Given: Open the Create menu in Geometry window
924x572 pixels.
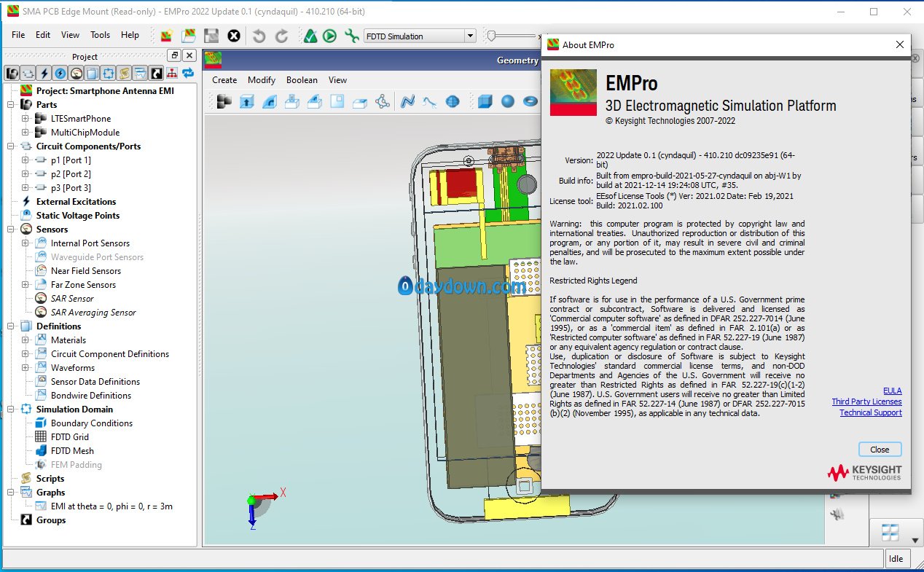Looking at the screenshot, I should [x=224, y=80].
